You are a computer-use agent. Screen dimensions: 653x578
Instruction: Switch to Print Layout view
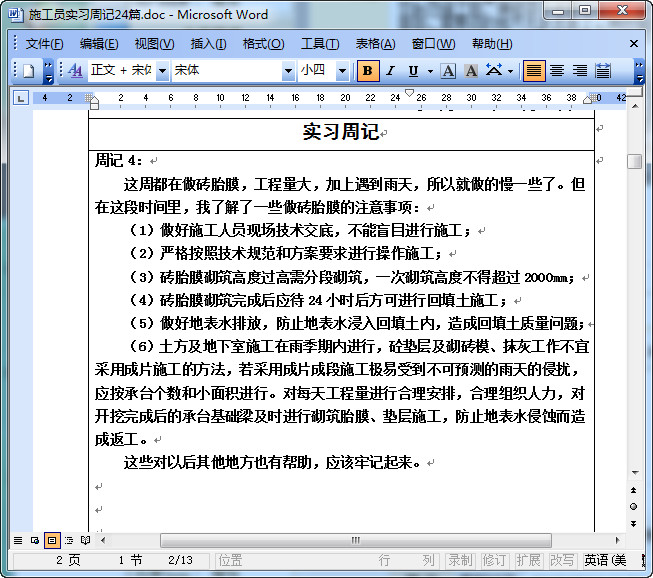tap(52, 541)
